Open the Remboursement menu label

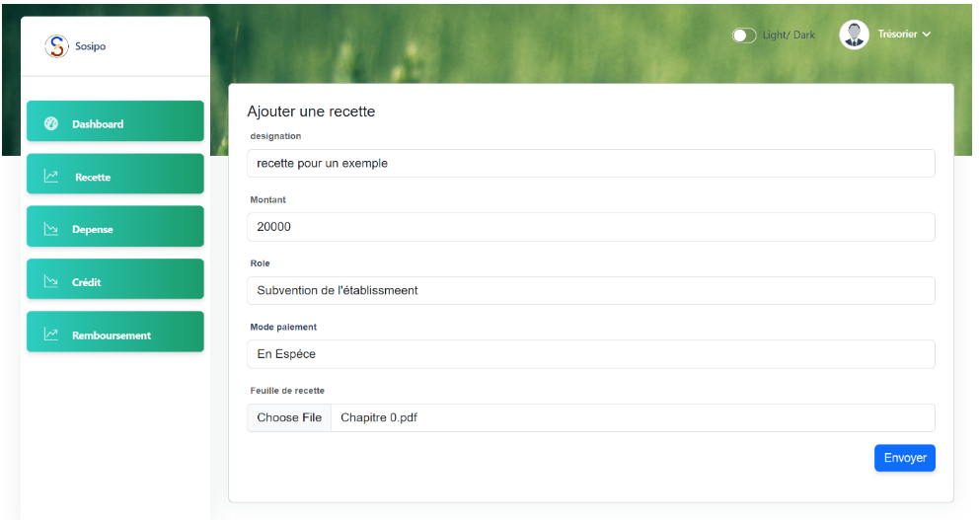[112, 335]
